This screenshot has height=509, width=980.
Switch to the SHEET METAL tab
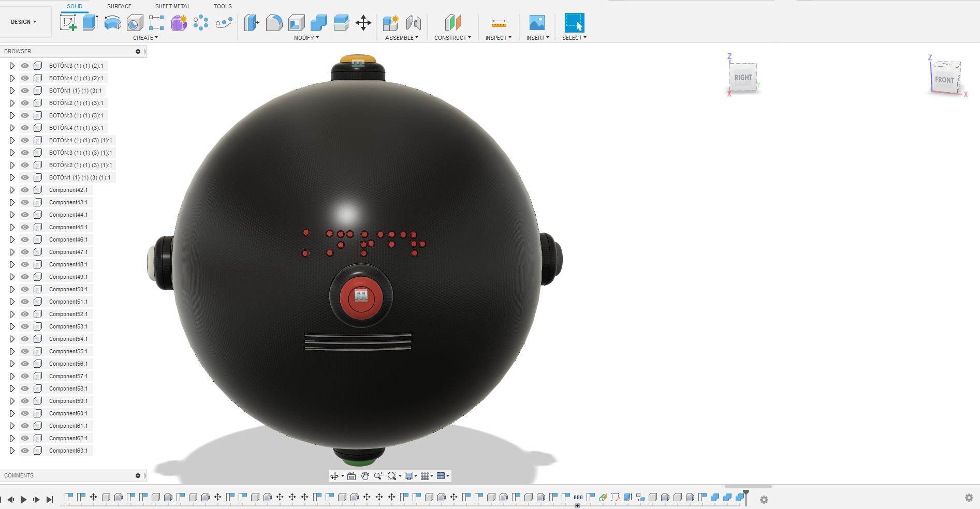(173, 6)
